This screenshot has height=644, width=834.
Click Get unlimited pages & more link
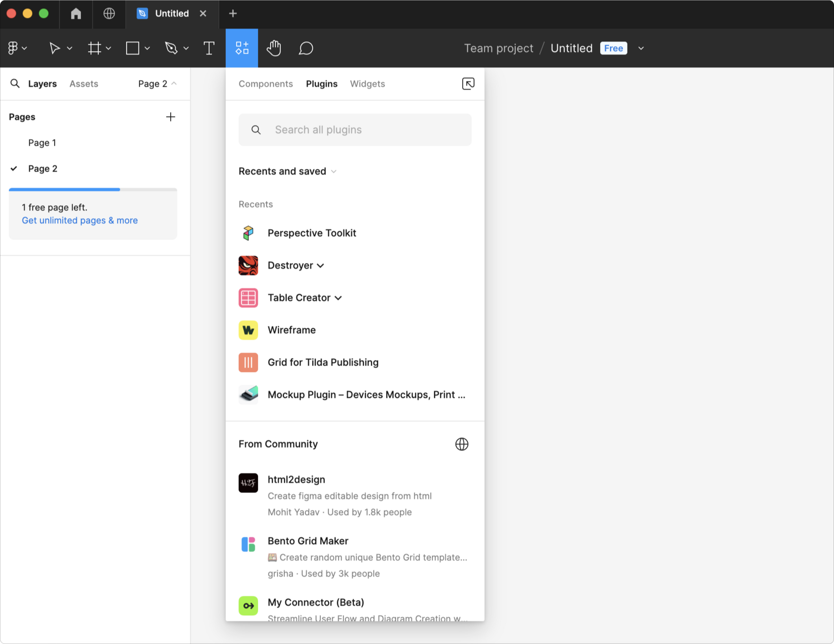point(80,220)
